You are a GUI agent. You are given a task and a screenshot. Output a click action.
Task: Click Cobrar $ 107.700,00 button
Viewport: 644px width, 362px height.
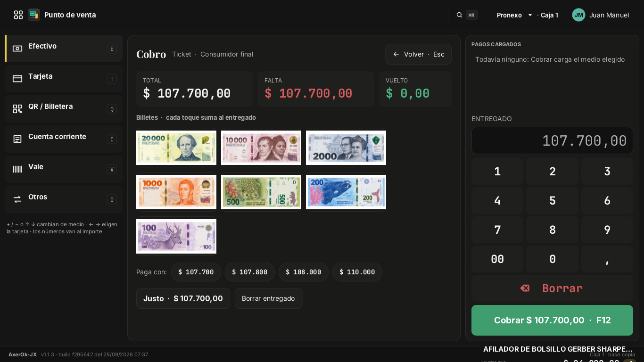[552, 321]
